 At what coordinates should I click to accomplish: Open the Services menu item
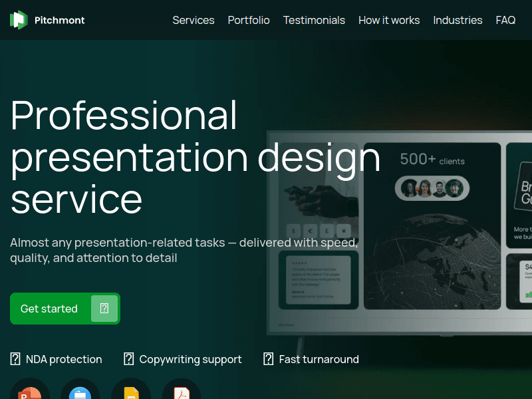pyautogui.click(x=193, y=20)
